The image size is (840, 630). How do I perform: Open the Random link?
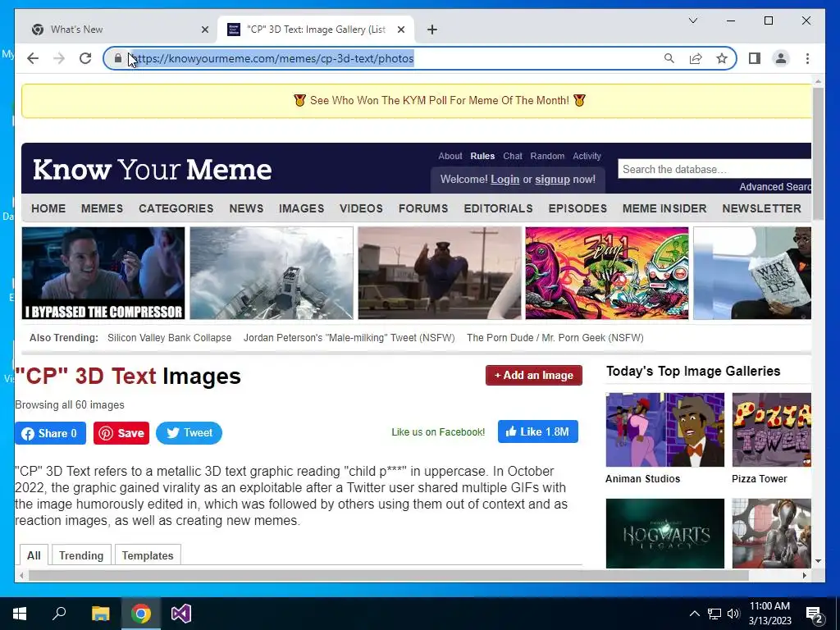pos(547,156)
